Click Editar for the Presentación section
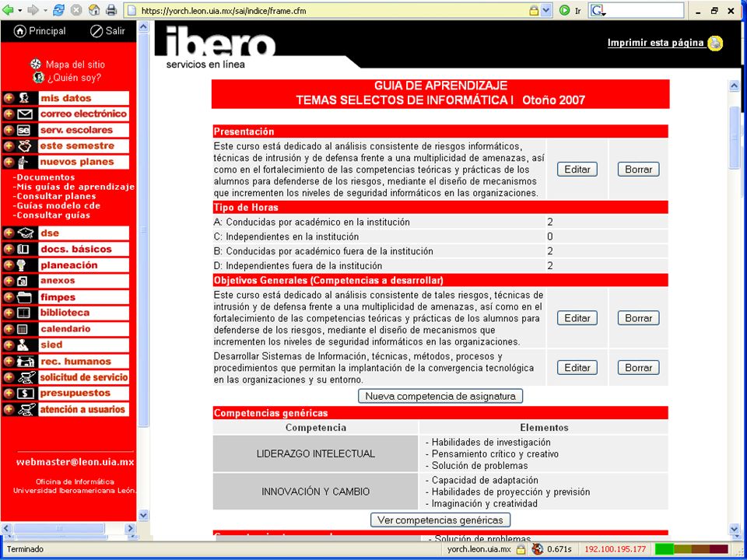The height and width of the screenshot is (560, 747). 577,169
